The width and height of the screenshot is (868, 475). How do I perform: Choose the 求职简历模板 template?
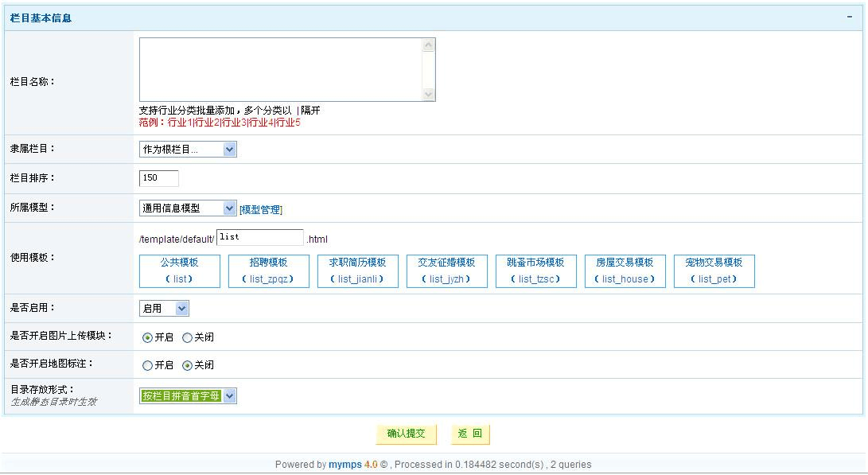[x=357, y=271]
